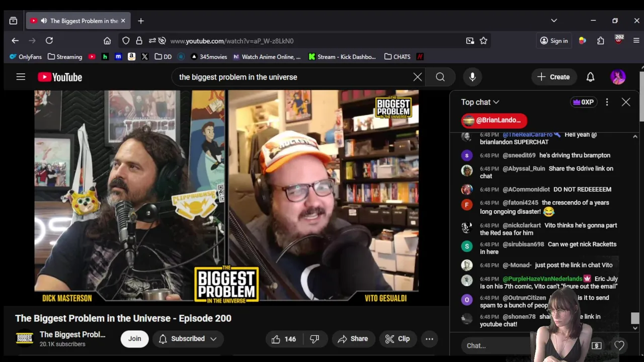
Task: Dislike the video with thumbs down
Action: coord(314,339)
